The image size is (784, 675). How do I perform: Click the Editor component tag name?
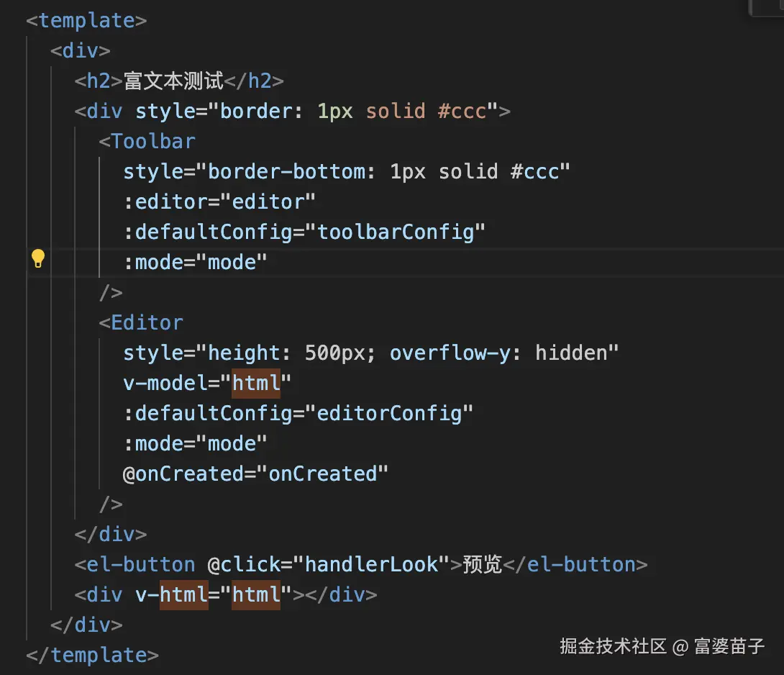click(x=147, y=322)
